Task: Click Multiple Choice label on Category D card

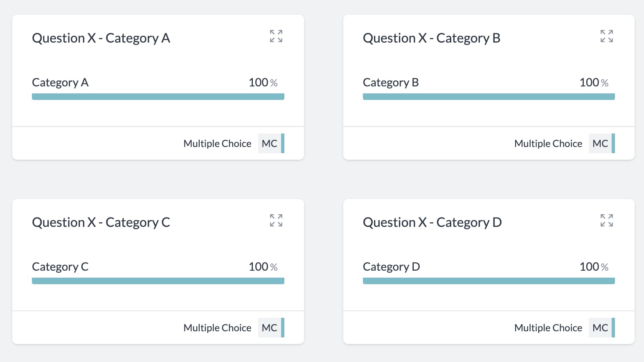Action: pos(548,328)
